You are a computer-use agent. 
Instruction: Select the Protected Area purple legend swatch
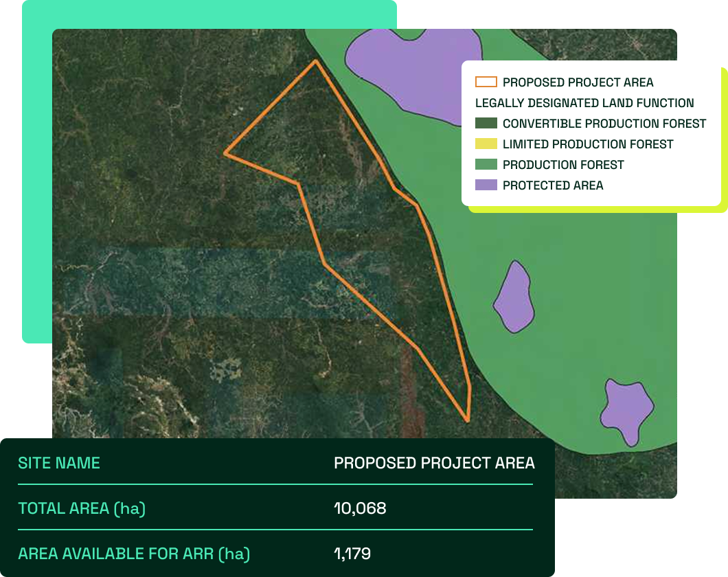(486, 185)
